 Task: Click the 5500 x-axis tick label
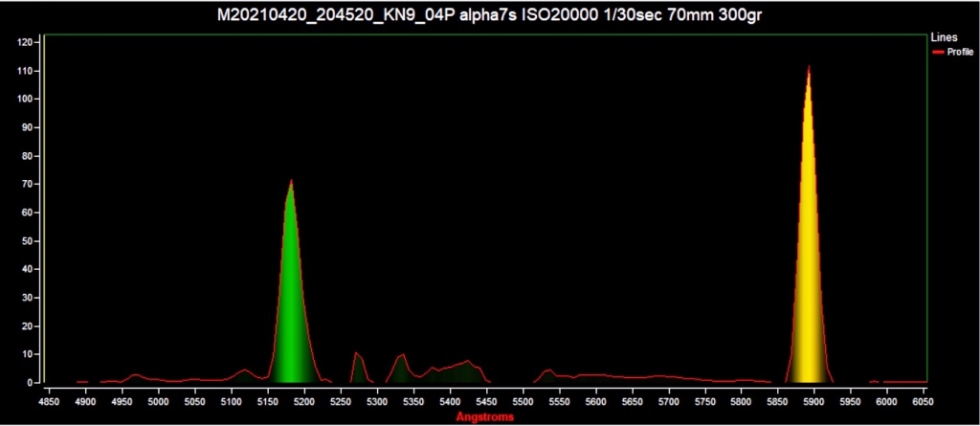click(522, 400)
